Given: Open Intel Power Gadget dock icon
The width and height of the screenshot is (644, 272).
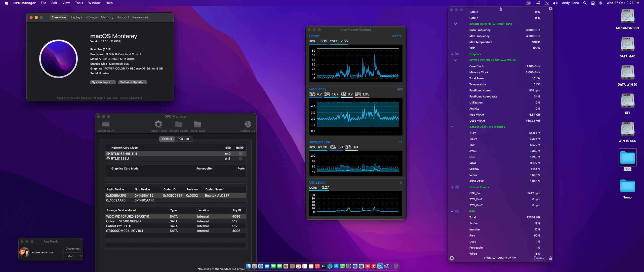Looking at the screenshot, I should click(380, 266).
